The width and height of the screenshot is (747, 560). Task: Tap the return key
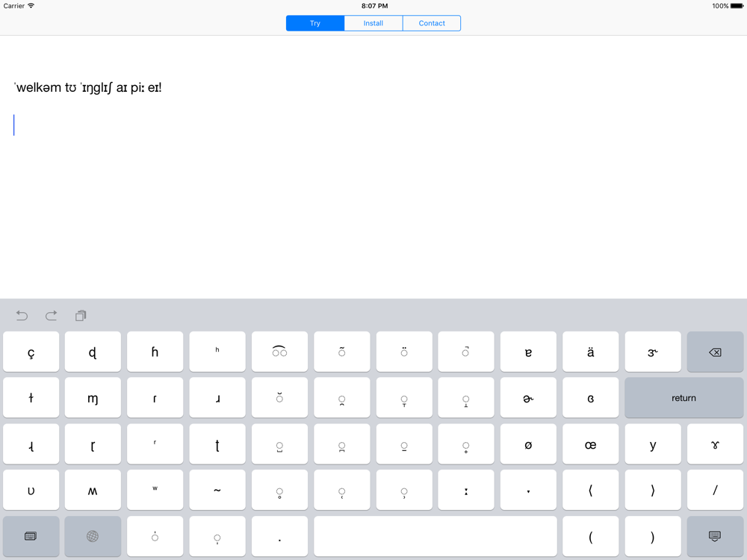684,398
